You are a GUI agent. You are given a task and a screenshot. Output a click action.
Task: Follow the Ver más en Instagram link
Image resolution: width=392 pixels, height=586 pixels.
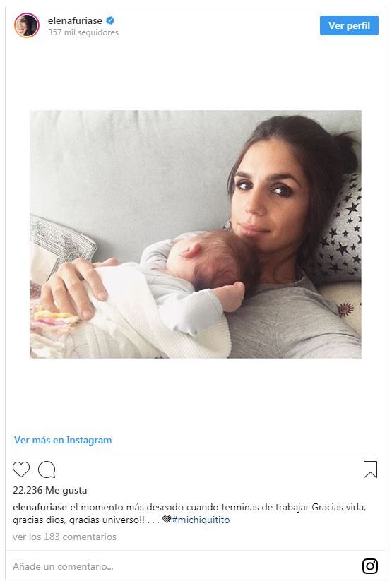tap(63, 440)
